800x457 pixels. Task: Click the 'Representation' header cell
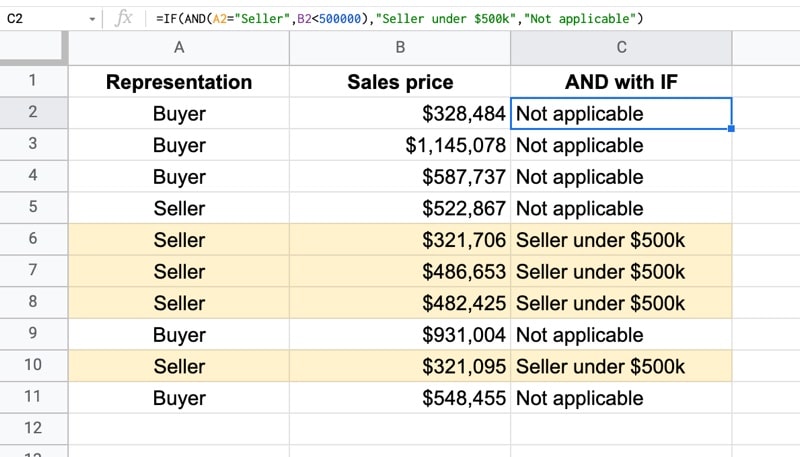click(x=179, y=82)
